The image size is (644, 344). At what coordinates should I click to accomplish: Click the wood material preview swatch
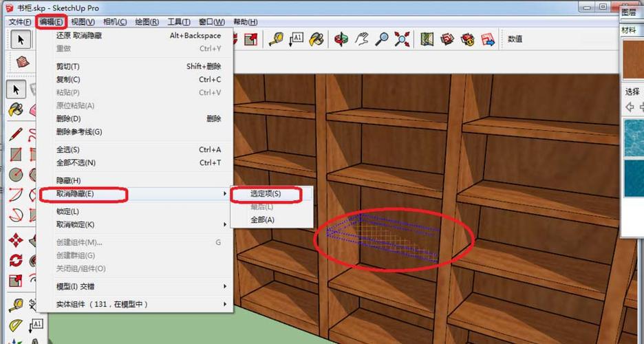tap(633, 60)
